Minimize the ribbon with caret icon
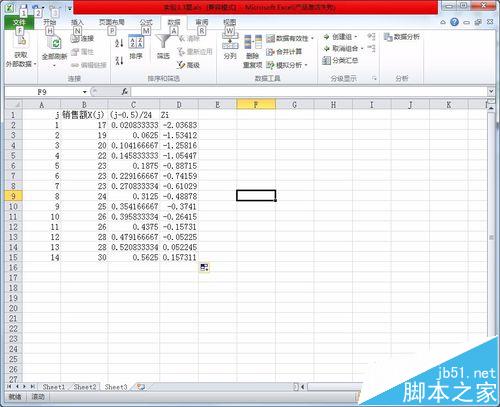 [x=443, y=22]
